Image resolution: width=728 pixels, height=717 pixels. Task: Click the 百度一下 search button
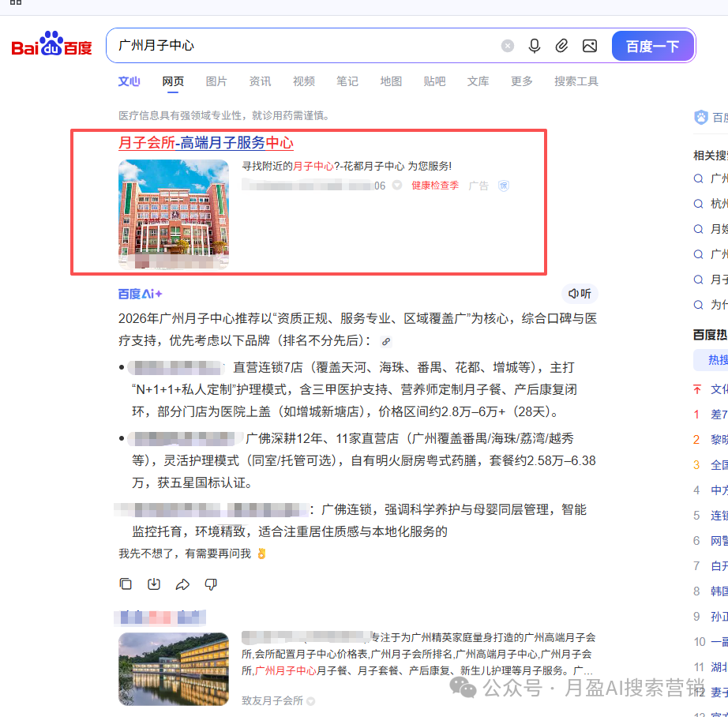(x=652, y=46)
